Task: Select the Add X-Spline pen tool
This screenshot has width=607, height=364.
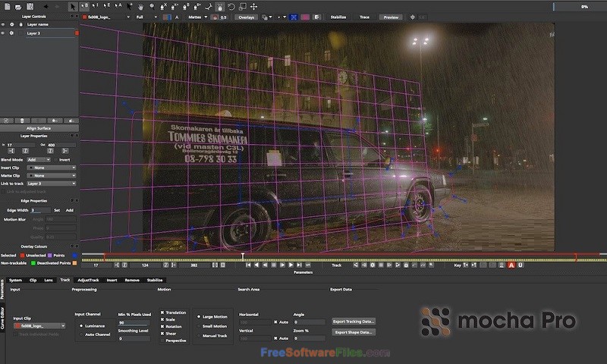Action: [x=175, y=7]
